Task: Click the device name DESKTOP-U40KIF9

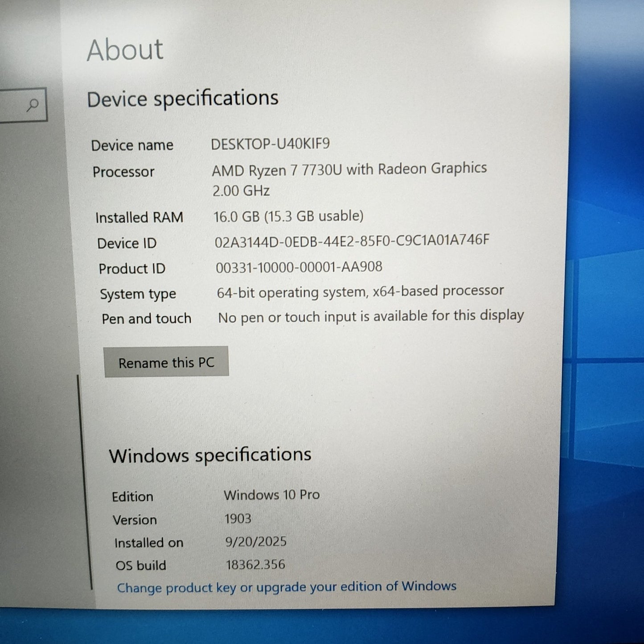Action: click(270, 144)
